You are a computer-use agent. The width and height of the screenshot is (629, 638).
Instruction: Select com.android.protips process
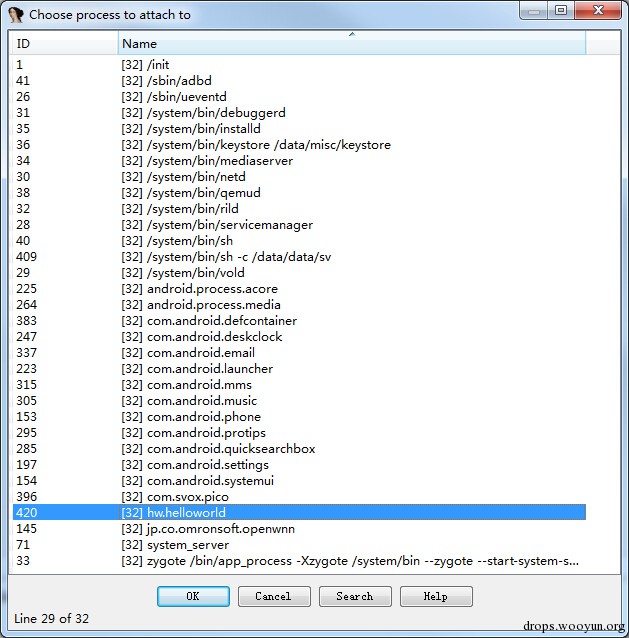click(x=299, y=433)
